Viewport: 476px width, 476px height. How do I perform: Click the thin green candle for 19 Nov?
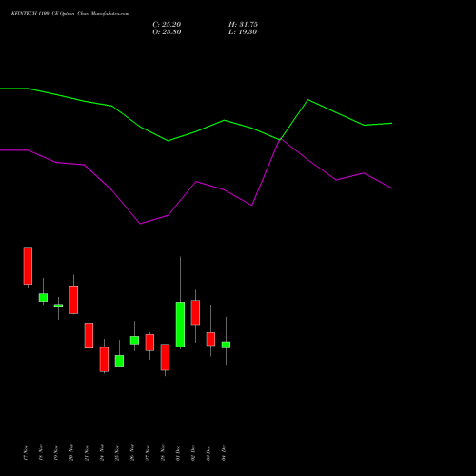click(x=58, y=306)
